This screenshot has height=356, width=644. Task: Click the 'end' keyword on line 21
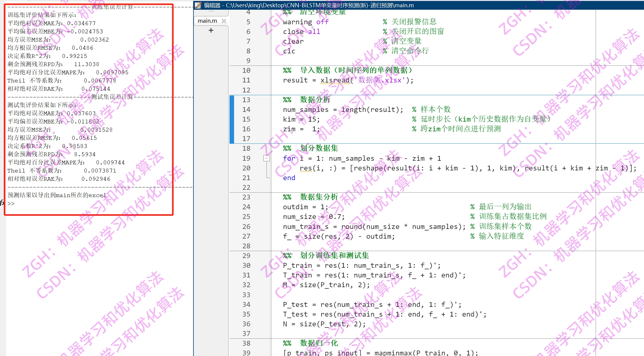click(x=289, y=178)
